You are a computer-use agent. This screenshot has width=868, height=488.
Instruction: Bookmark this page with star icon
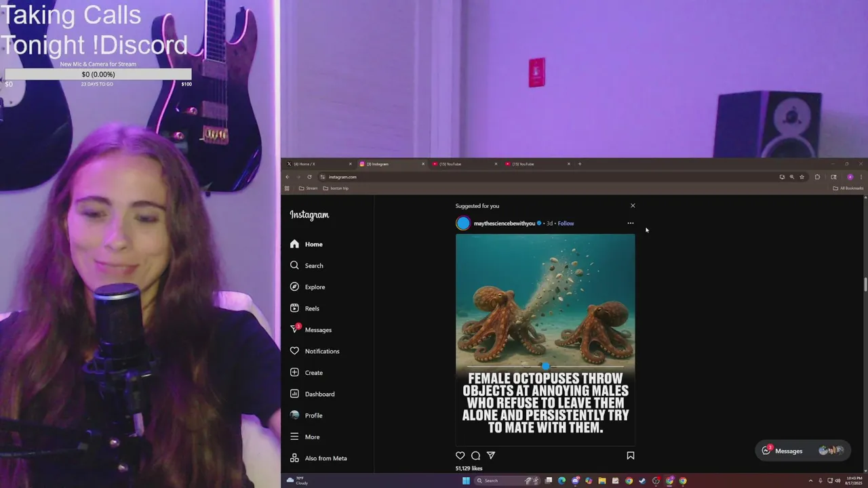tap(802, 177)
